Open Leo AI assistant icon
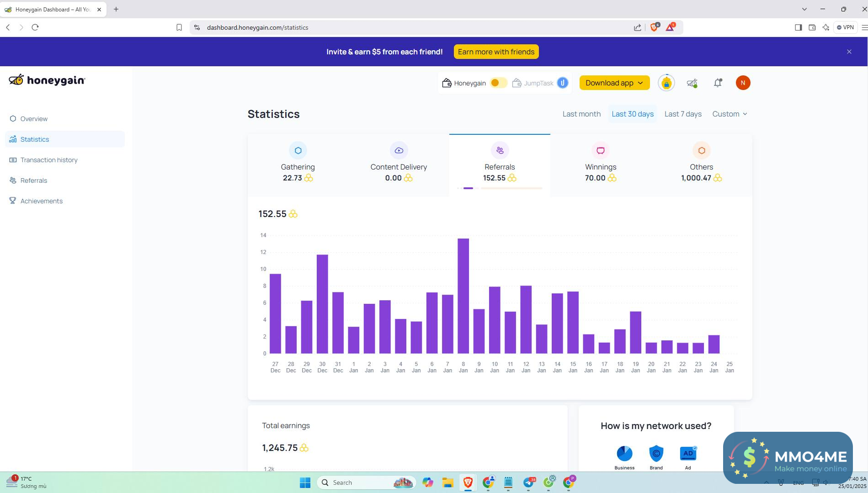 point(825,27)
